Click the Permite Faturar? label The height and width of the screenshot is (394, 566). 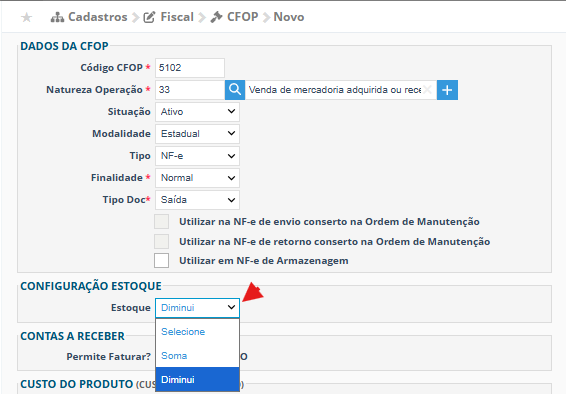pyautogui.click(x=108, y=356)
